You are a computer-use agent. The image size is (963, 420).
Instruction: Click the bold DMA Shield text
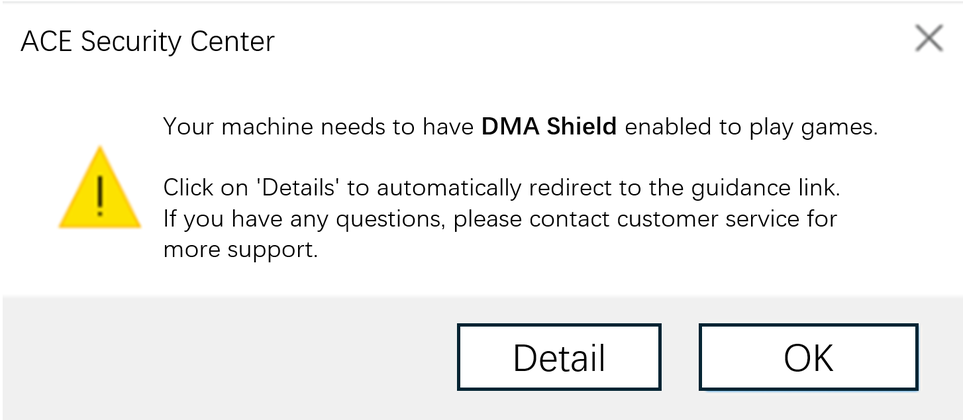549,127
